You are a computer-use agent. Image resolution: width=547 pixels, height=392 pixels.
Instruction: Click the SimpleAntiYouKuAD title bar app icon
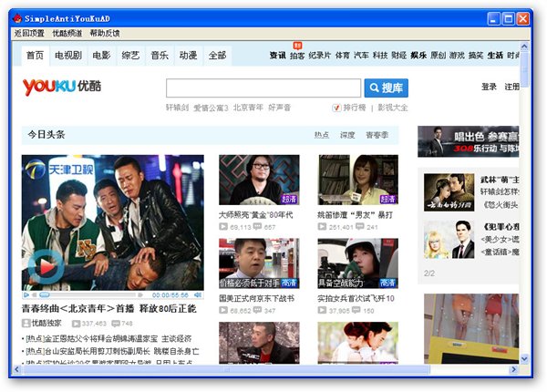(17, 18)
